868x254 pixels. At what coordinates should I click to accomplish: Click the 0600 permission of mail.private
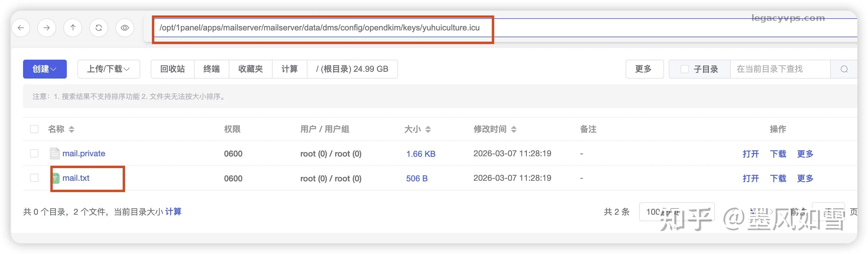click(233, 154)
